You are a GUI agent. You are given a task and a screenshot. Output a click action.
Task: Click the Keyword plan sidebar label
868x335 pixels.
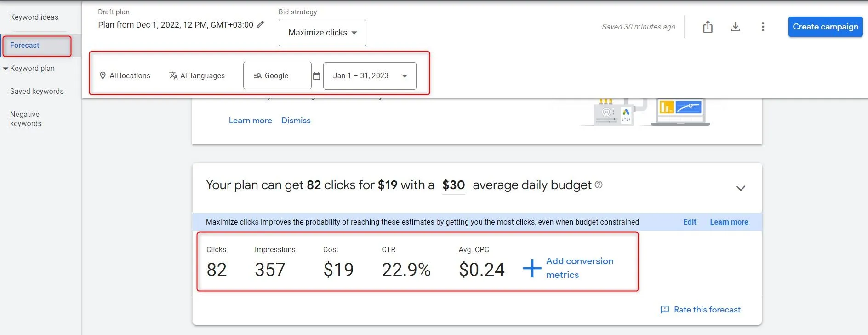click(x=32, y=69)
